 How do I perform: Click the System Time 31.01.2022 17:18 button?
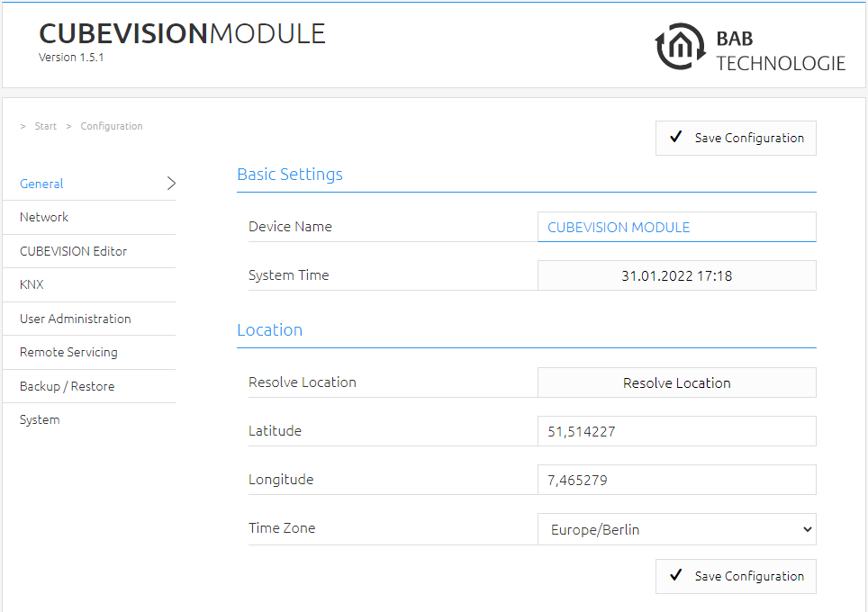click(x=676, y=275)
